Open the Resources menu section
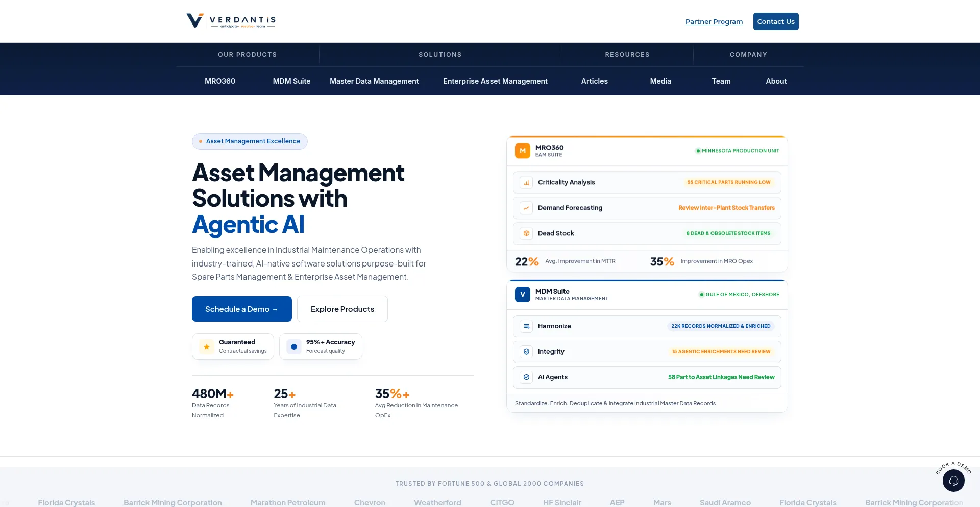The height and width of the screenshot is (507, 980). (x=627, y=55)
